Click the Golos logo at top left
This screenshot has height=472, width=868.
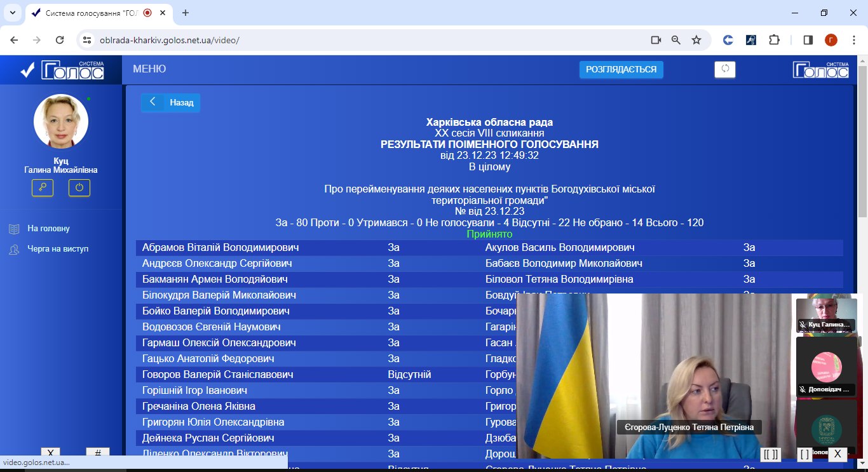(x=62, y=70)
